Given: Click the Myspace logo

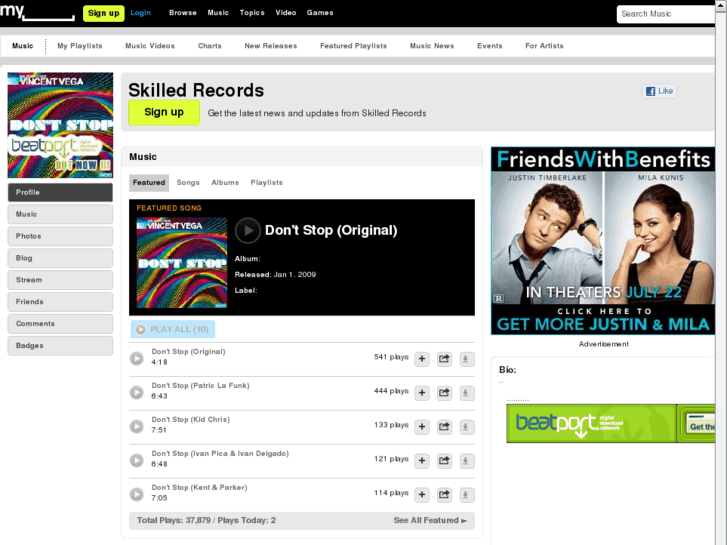Looking at the screenshot, I should tap(37, 12).
